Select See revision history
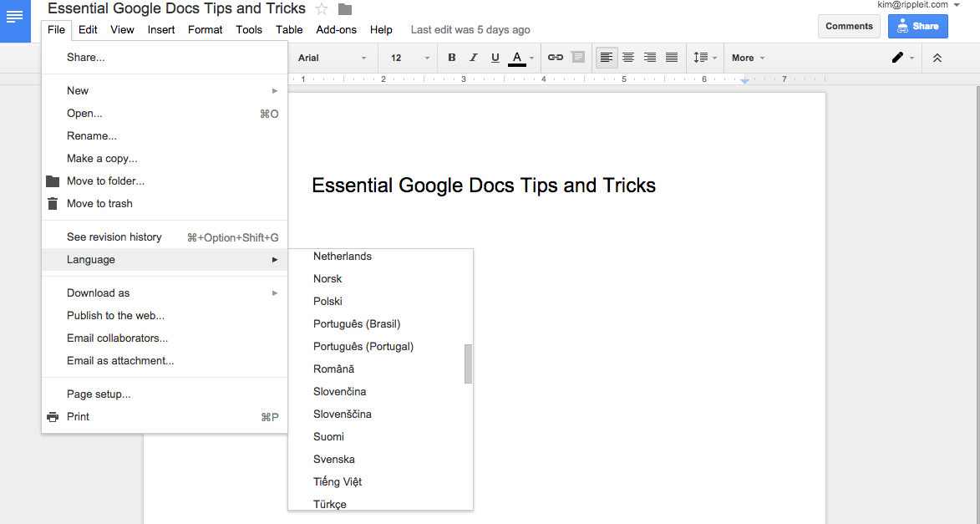 click(165, 237)
